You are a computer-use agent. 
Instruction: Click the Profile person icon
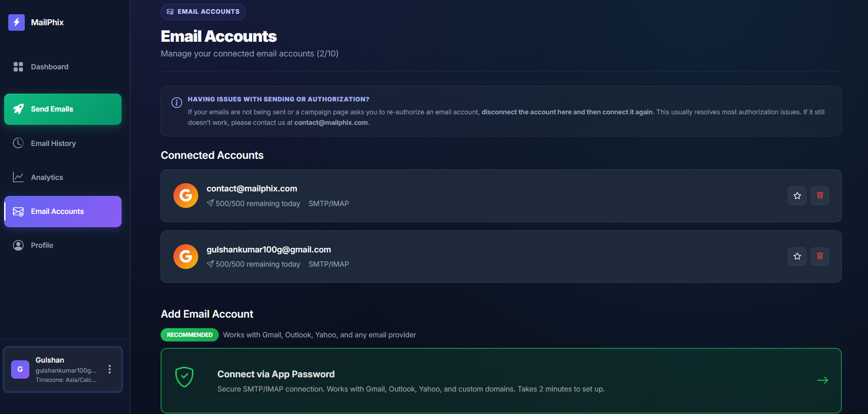[18, 245]
